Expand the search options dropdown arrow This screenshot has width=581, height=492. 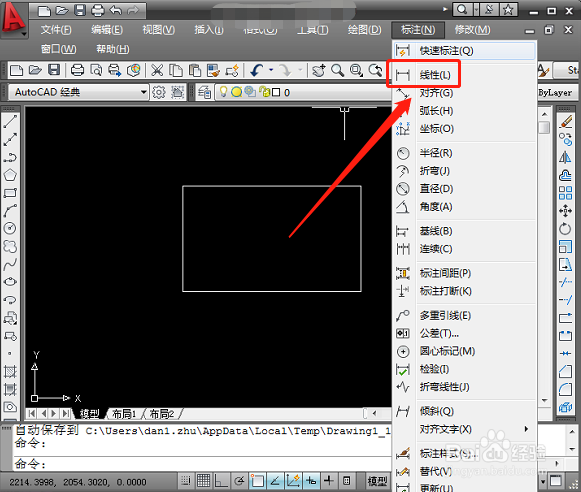point(477,10)
